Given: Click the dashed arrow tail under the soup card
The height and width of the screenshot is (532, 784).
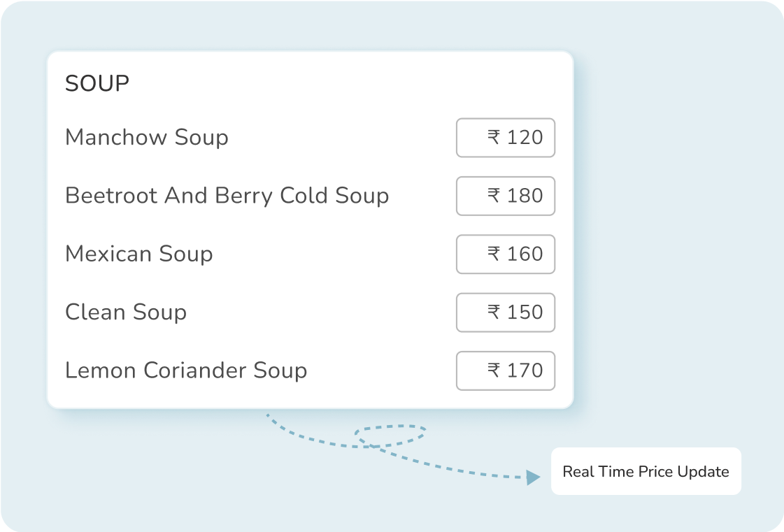Looking at the screenshot, I should click(x=280, y=426).
